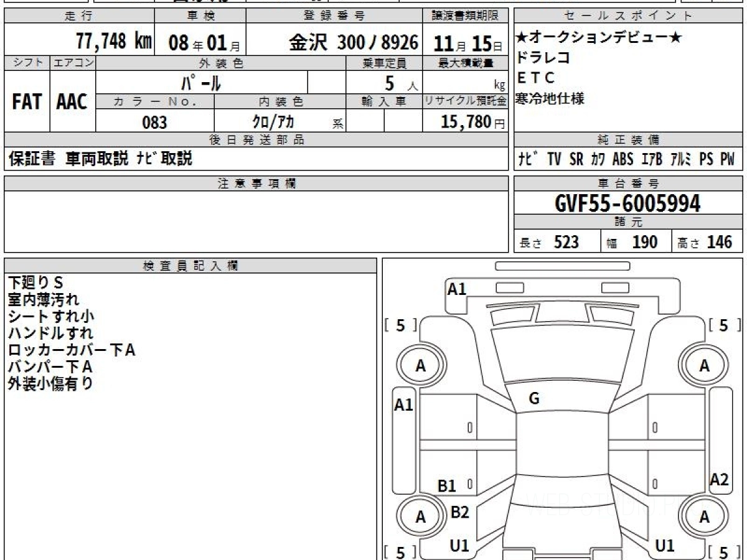
Task: Click the ドラレコ sales point entry
Action: coord(535,58)
